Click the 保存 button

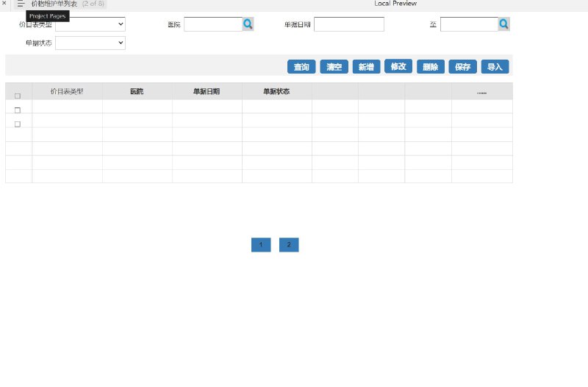463,67
